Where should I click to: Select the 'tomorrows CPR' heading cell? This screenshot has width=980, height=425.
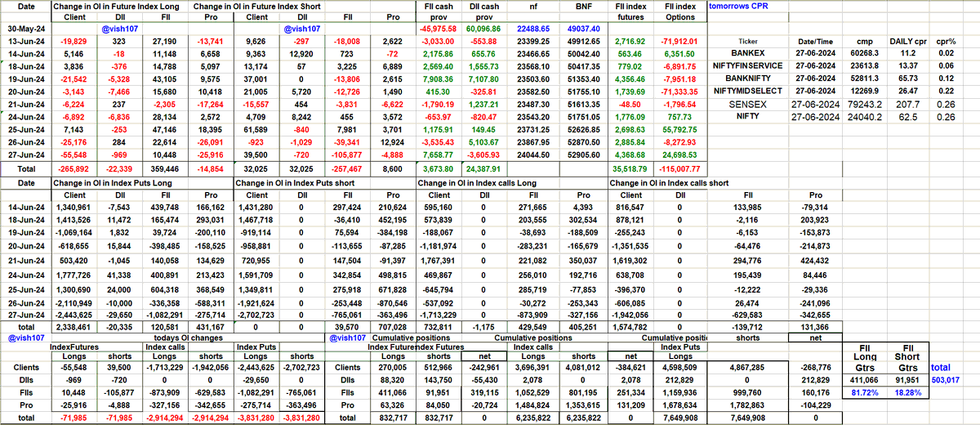(x=738, y=6)
